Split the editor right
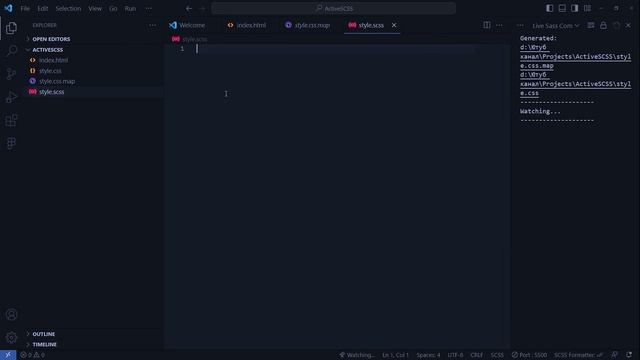This screenshot has width=640, height=360. click(487, 25)
